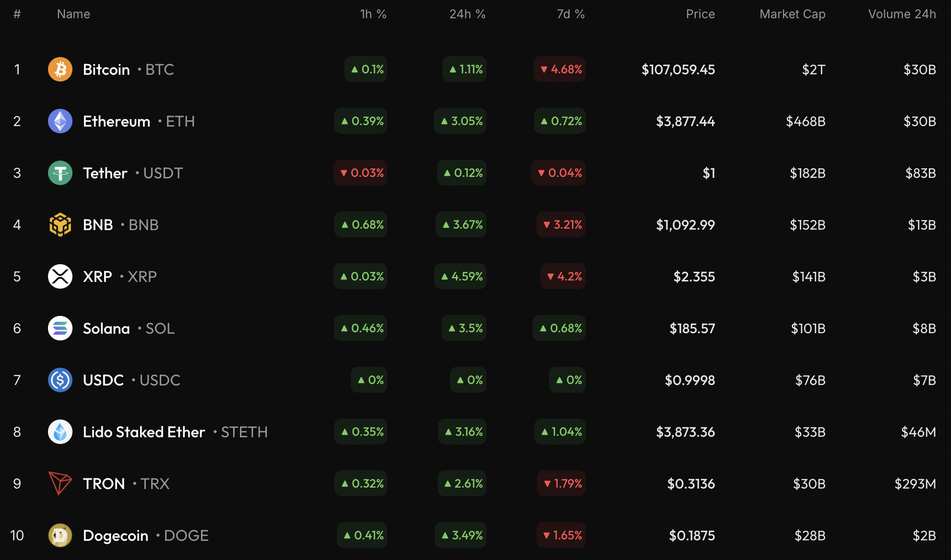Click the Ethereum diamond logo icon
Image resolution: width=951 pixels, height=560 pixels.
pos(60,121)
